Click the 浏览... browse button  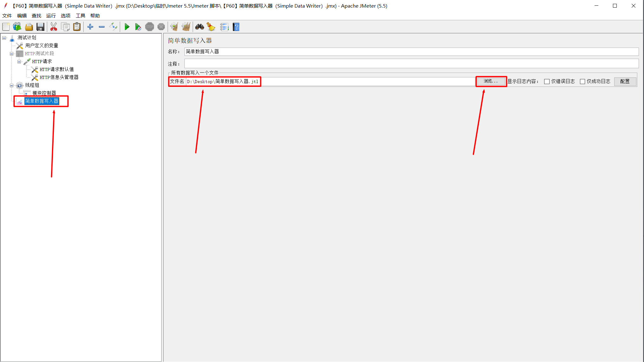(491, 81)
